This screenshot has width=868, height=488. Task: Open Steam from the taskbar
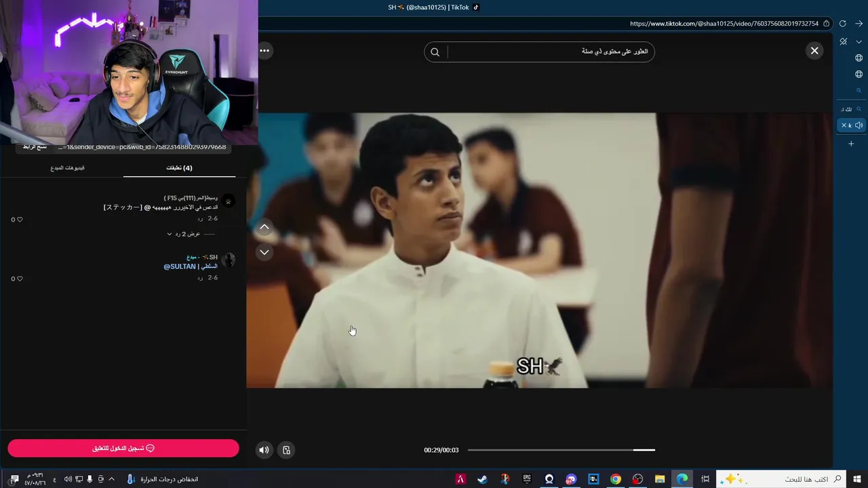(482, 479)
